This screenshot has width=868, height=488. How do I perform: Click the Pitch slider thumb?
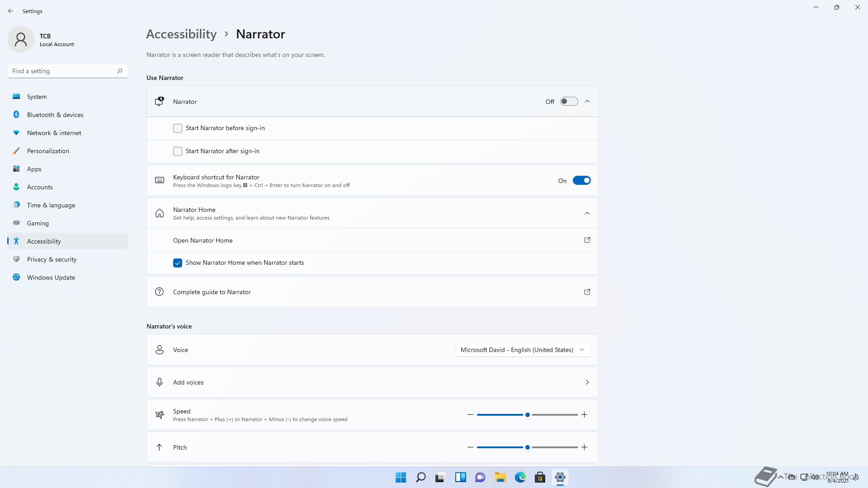[528, 447]
